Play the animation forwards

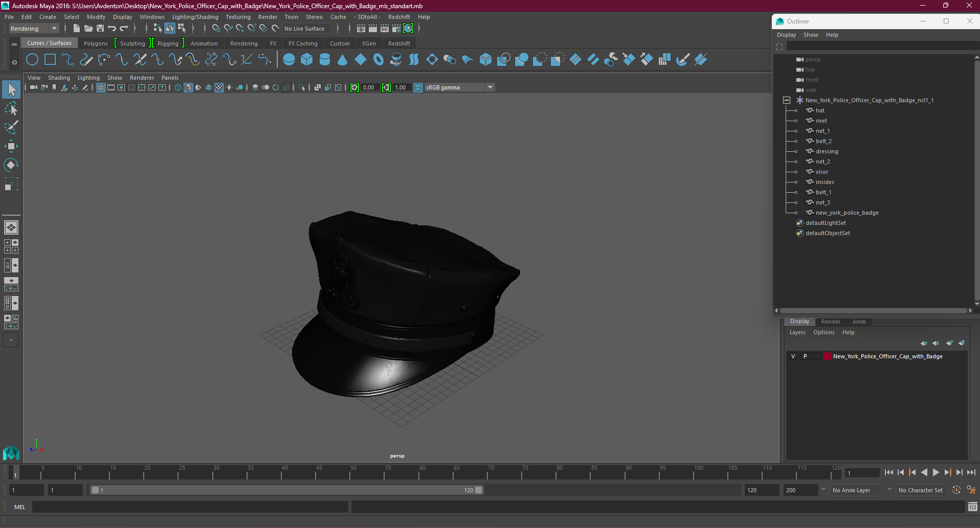936,473
